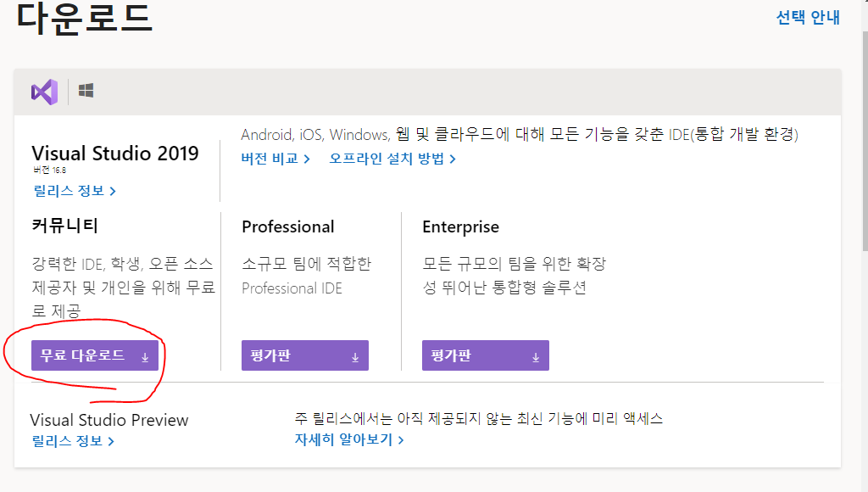This screenshot has width=868, height=492.
Task: Click the Professional IDE description text
Action: tap(307, 276)
